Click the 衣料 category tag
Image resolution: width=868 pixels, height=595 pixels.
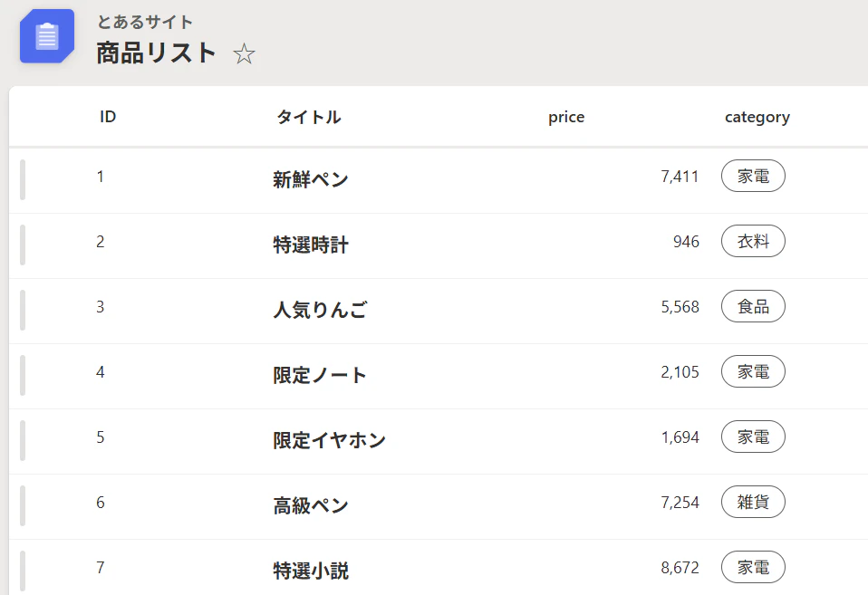pyautogui.click(x=753, y=242)
